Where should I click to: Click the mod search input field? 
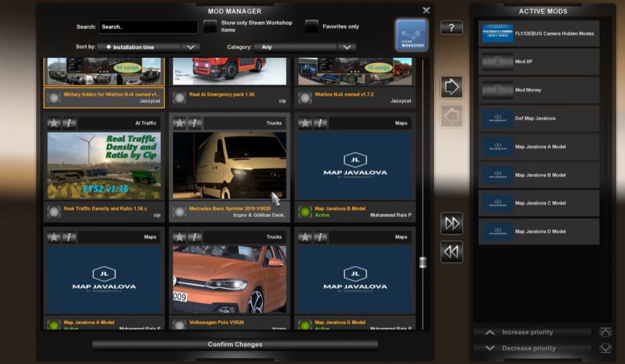coord(148,27)
